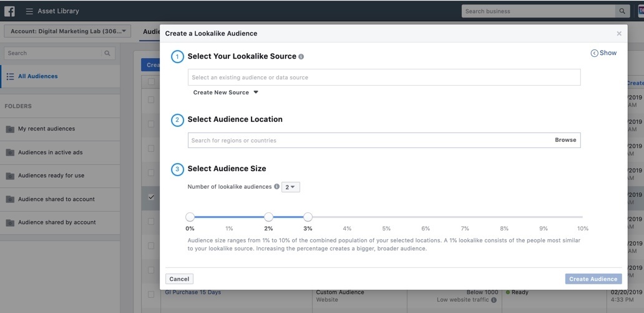Uncheck the selected audience row checkbox
This screenshot has width=644, height=313.
[x=151, y=197]
